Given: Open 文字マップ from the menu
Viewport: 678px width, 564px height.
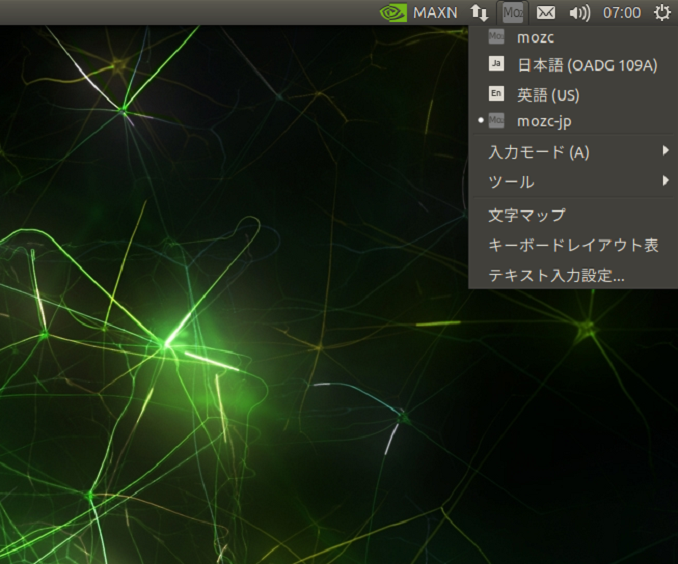Looking at the screenshot, I should (527, 214).
